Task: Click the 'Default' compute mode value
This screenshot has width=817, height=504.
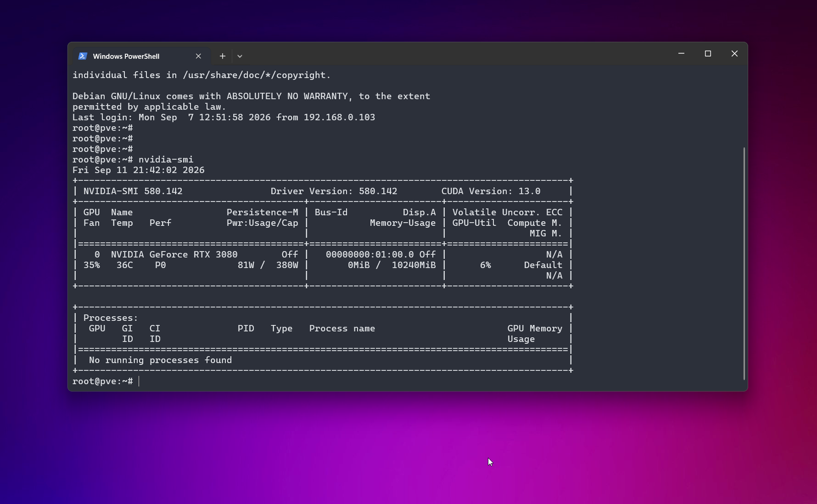Action: click(x=543, y=265)
